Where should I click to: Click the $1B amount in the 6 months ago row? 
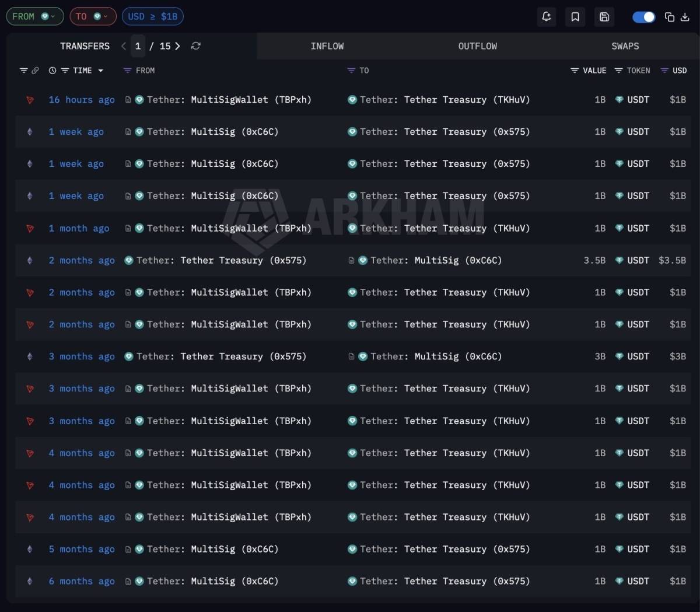[x=678, y=582]
